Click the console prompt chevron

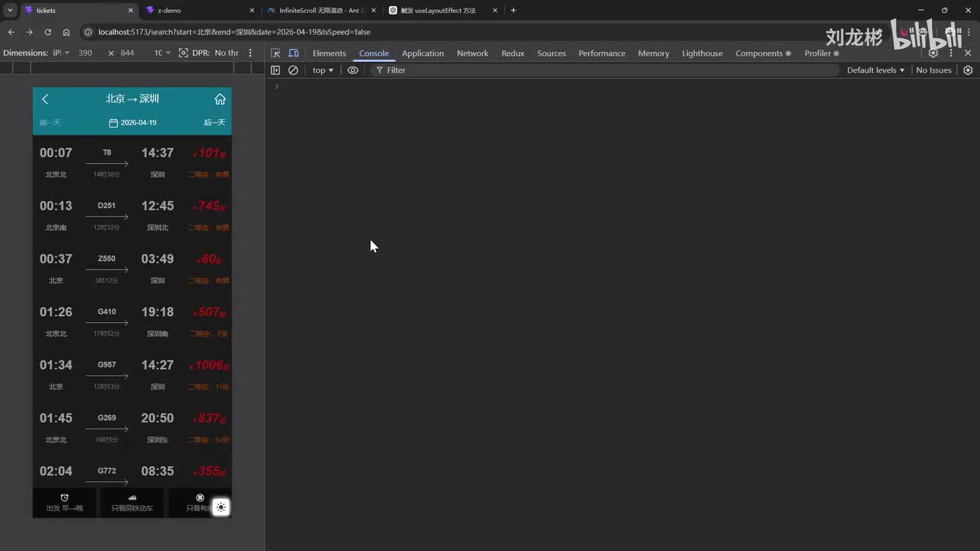click(x=277, y=86)
